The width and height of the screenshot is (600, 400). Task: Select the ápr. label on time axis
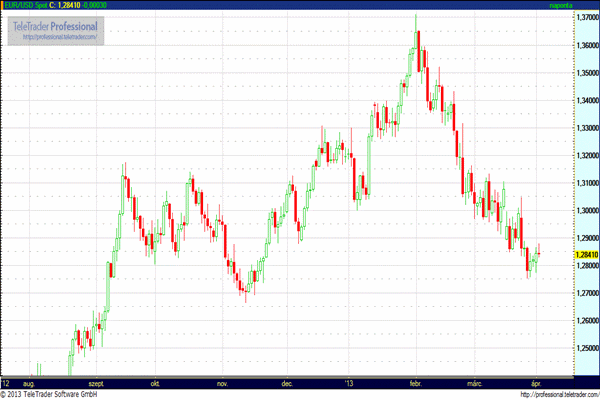536,383
